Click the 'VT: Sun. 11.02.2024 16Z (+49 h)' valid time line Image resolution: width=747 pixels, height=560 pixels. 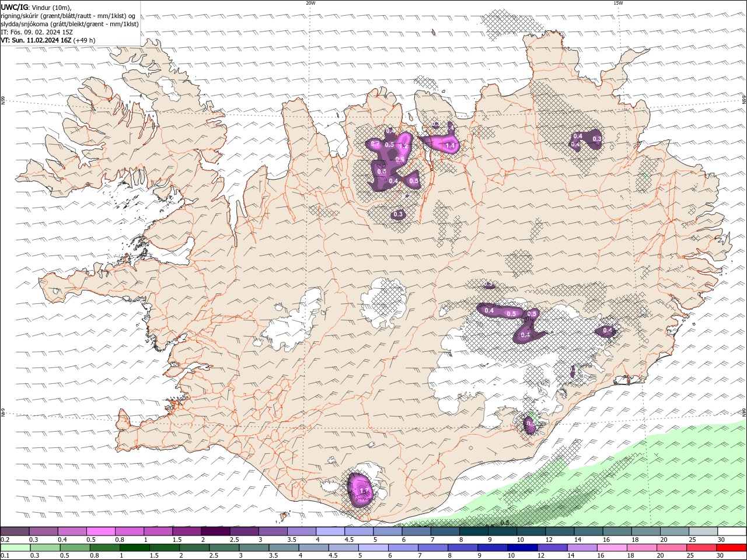pyautogui.click(x=48, y=40)
